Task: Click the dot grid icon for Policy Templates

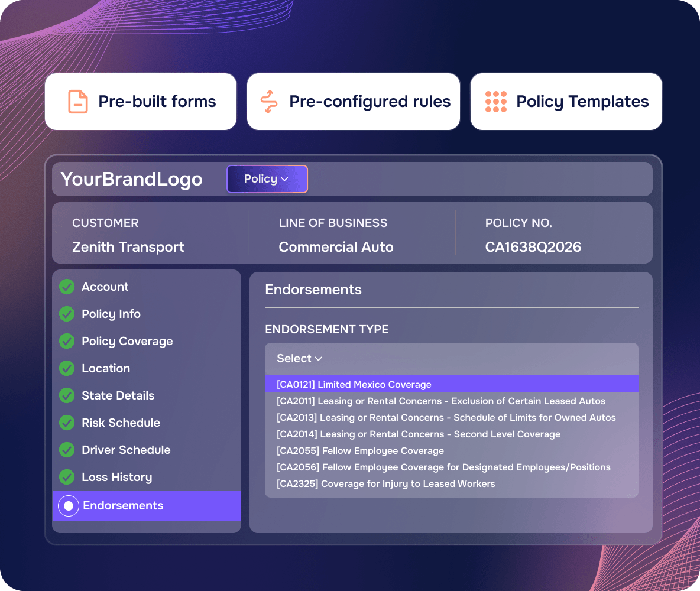Action: point(496,101)
